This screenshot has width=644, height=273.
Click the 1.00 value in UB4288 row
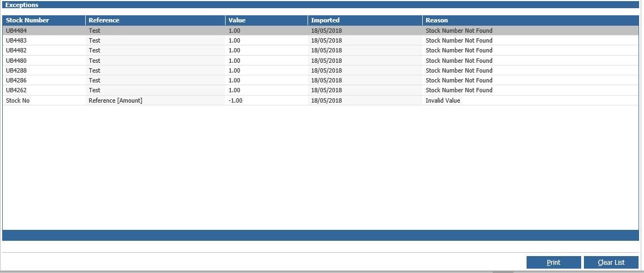(234, 70)
